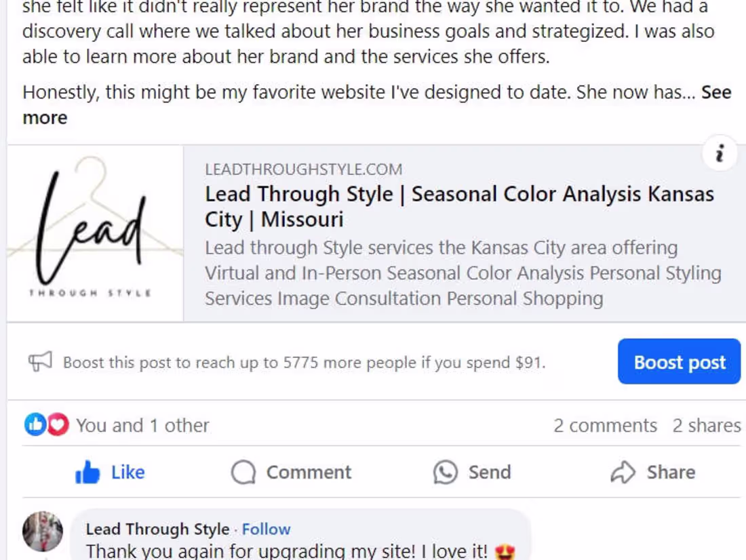Screen dimensions: 746x560
Task: View the 2 shares
Action: (x=706, y=425)
